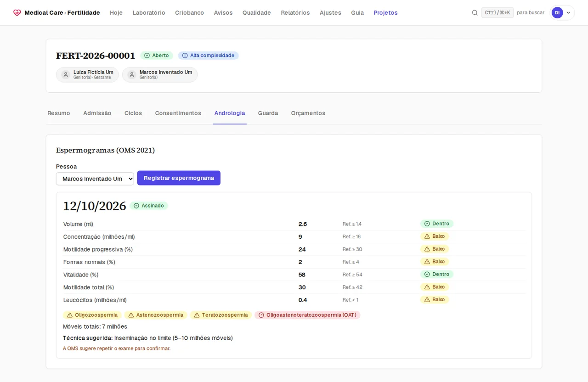Click the check icon in Assinado badge
Viewport: 588px width, 382px height.
pos(136,206)
